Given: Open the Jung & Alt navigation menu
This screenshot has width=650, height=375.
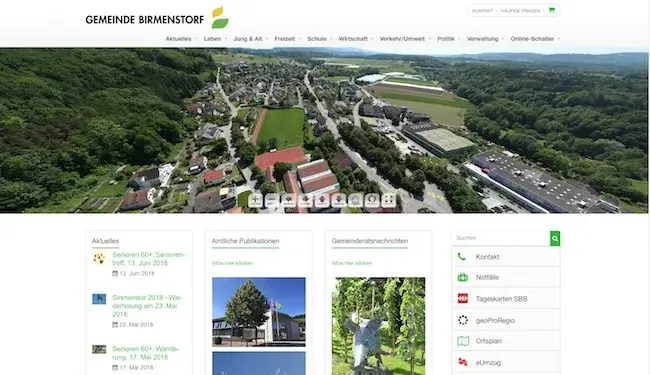Looking at the screenshot, I should [x=248, y=39].
